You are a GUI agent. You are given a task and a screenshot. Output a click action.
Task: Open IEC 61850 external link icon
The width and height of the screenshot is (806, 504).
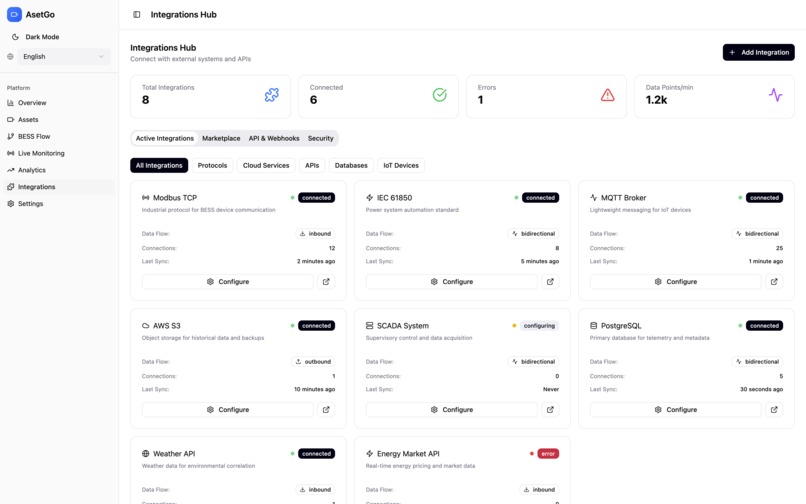[550, 282]
